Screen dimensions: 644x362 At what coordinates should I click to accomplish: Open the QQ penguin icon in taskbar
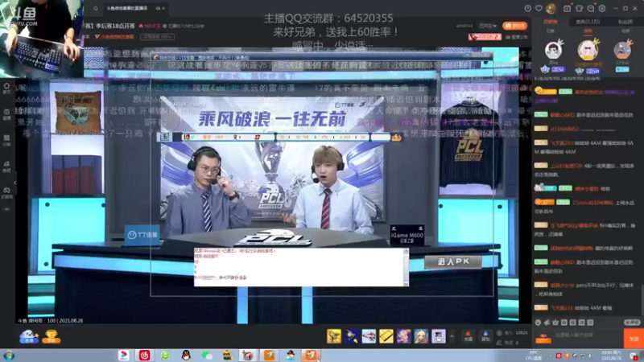click(186, 356)
